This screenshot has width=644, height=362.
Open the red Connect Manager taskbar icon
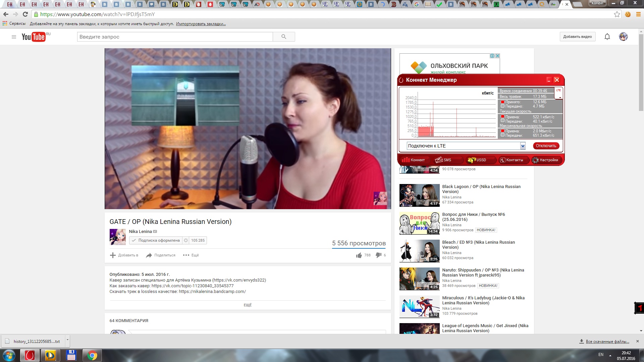30,355
